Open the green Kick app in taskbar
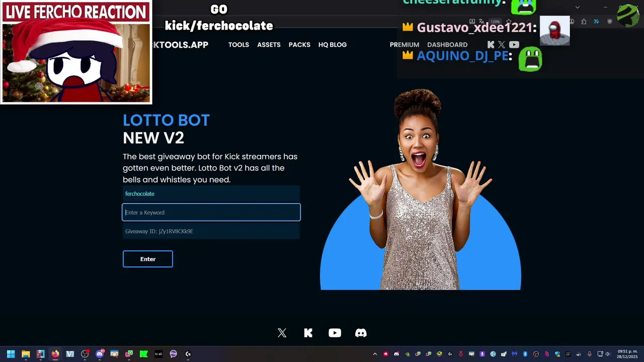 pos(143,354)
